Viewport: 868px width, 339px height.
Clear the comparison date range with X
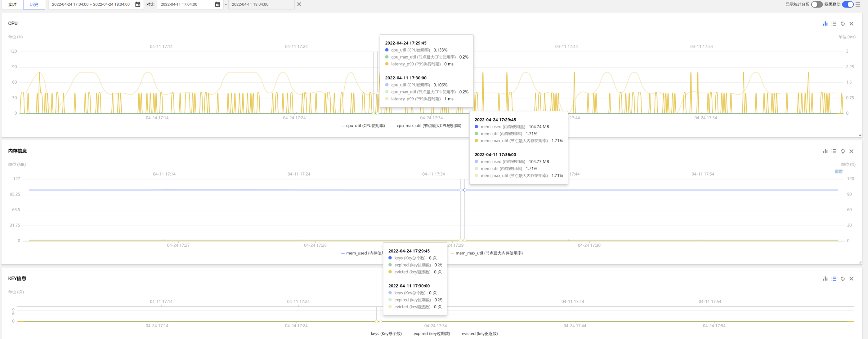(x=299, y=4)
